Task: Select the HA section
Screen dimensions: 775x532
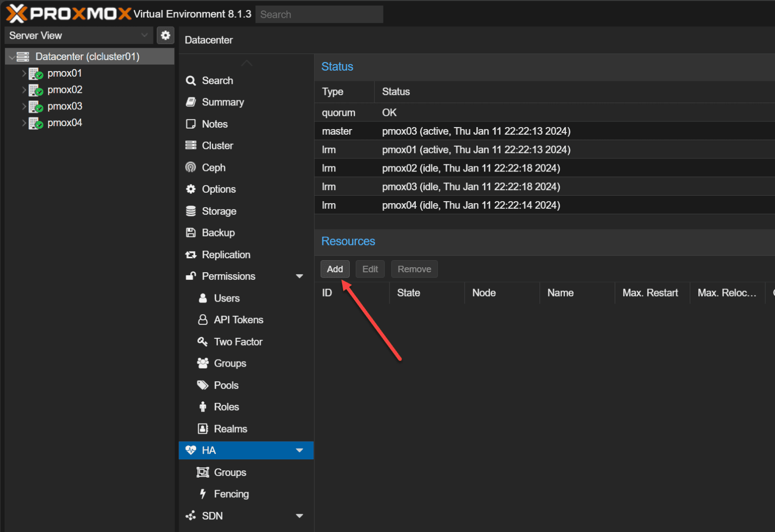Action: 209,450
